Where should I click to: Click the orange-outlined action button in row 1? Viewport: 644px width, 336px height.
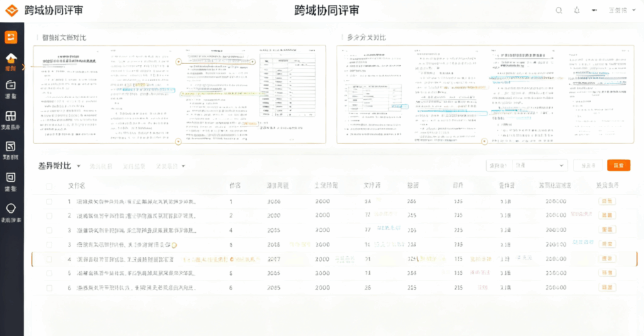click(607, 202)
